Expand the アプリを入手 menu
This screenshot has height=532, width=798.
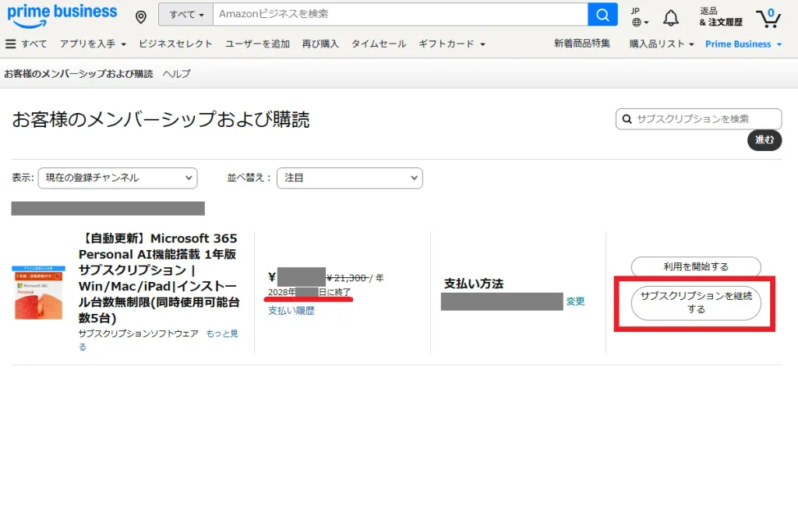pos(94,44)
